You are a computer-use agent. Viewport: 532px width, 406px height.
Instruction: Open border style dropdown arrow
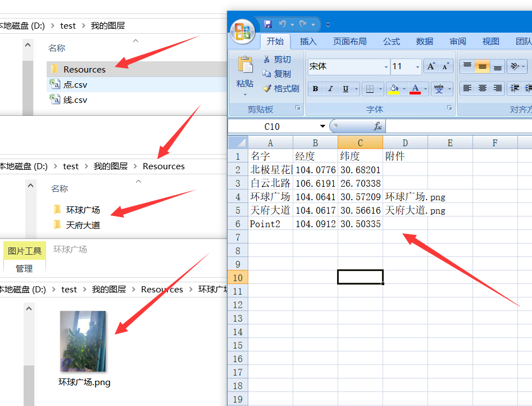click(x=380, y=89)
